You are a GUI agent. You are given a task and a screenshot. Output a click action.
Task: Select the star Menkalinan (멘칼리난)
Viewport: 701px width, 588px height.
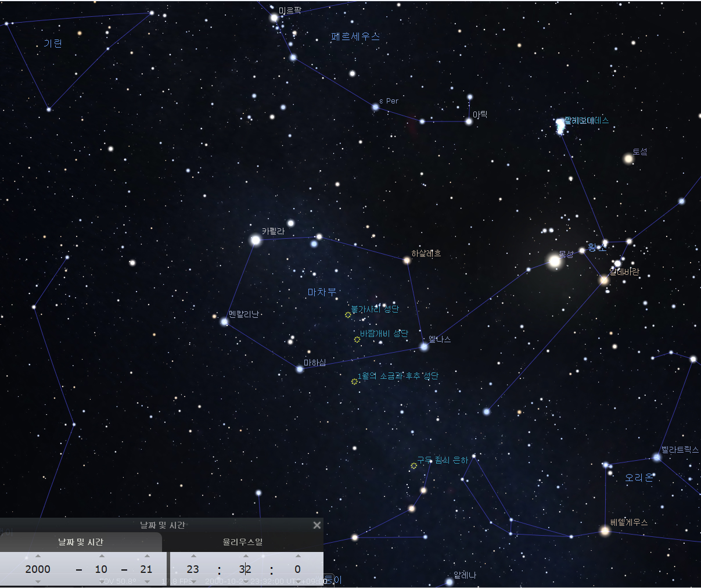click(224, 321)
